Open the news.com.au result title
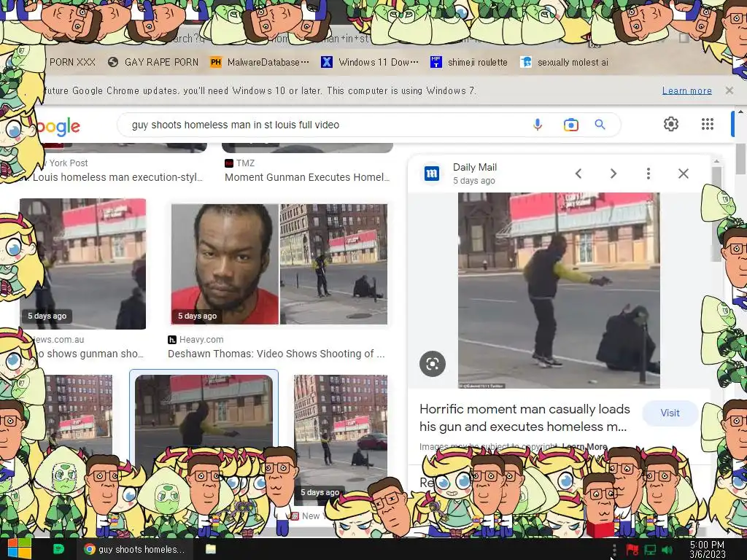This screenshot has width=747, height=560. coord(90,354)
